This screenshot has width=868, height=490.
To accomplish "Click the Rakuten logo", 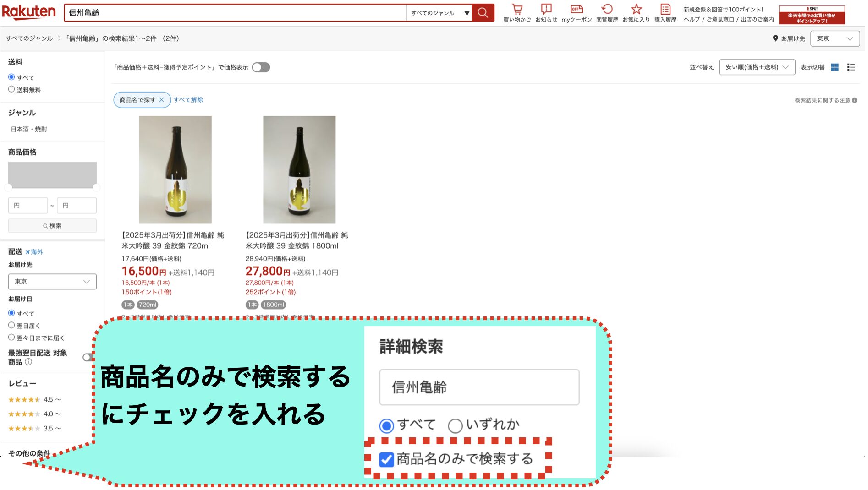I will click(29, 12).
